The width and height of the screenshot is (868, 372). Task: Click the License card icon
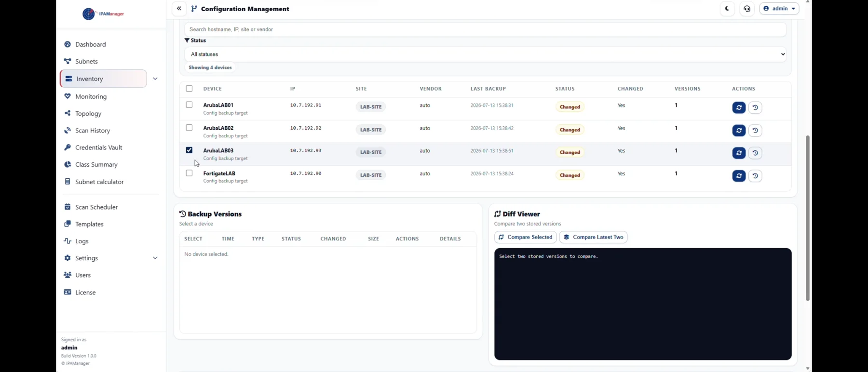[x=68, y=292]
